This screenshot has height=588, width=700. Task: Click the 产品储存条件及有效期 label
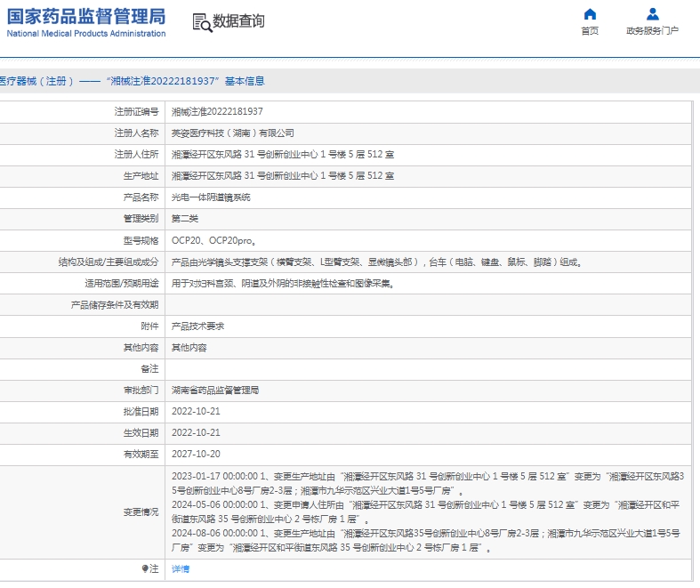pyautogui.click(x=114, y=305)
